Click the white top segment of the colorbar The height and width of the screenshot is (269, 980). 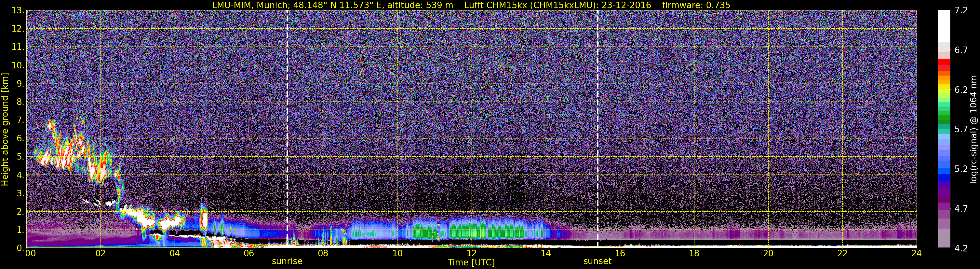(944, 26)
